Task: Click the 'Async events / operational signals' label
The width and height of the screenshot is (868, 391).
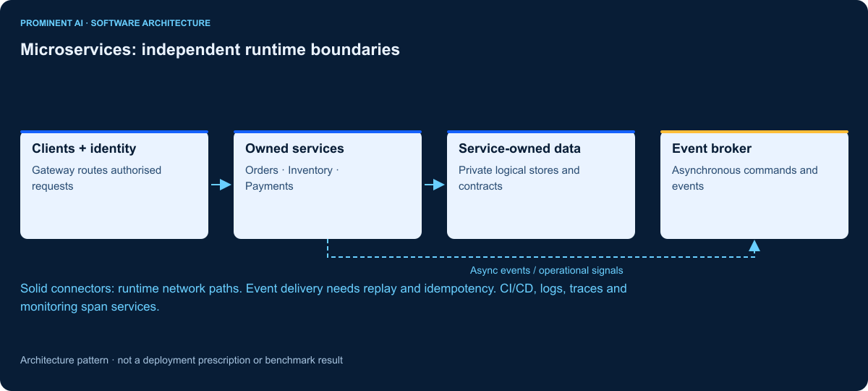Action: point(547,270)
